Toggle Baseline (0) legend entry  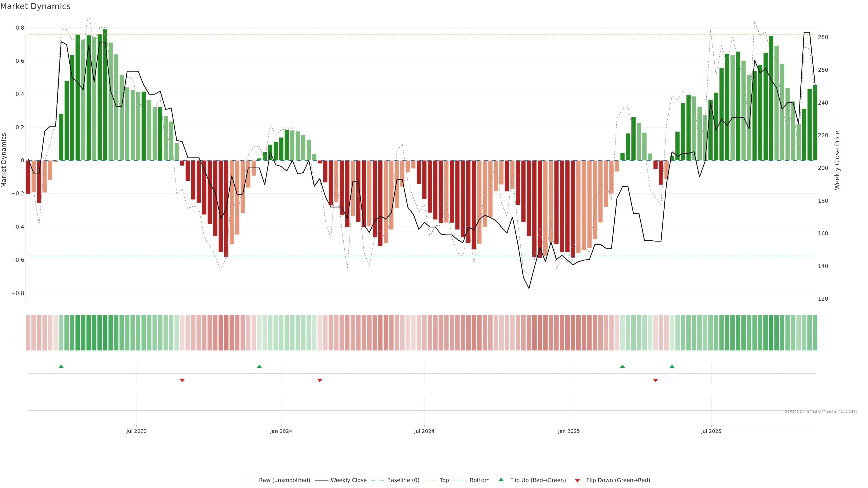403,480
